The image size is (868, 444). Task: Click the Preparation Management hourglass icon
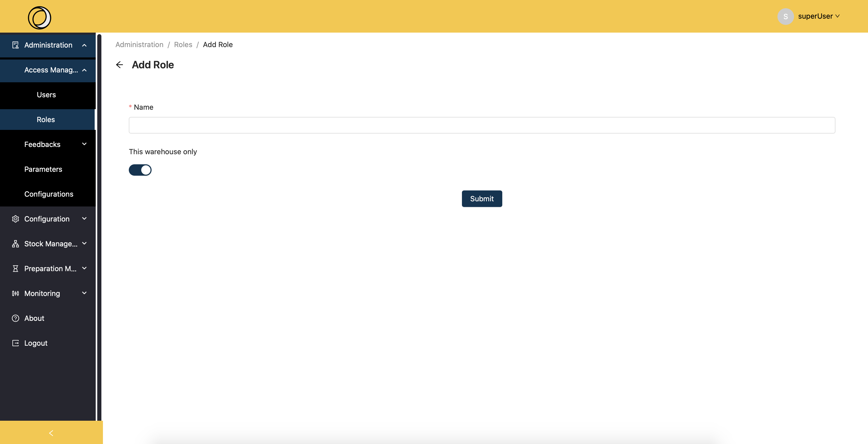click(x=16, y=269)
